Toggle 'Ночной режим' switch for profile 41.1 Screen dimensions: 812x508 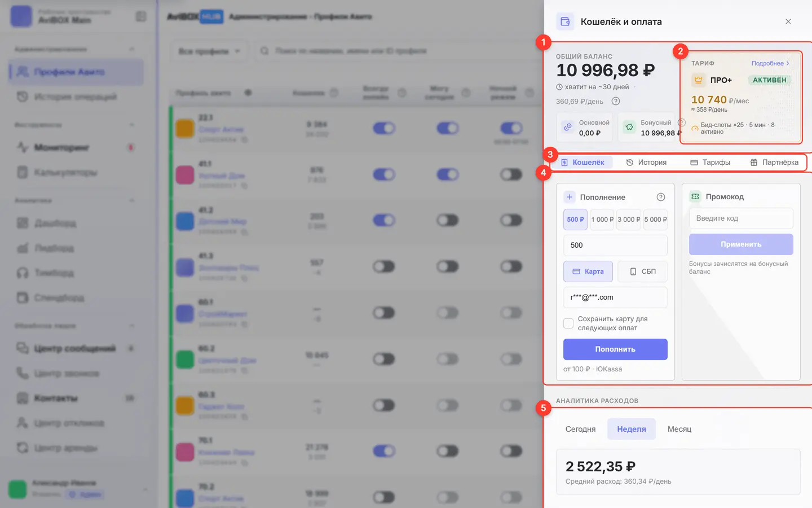click(x=511, y=174)
